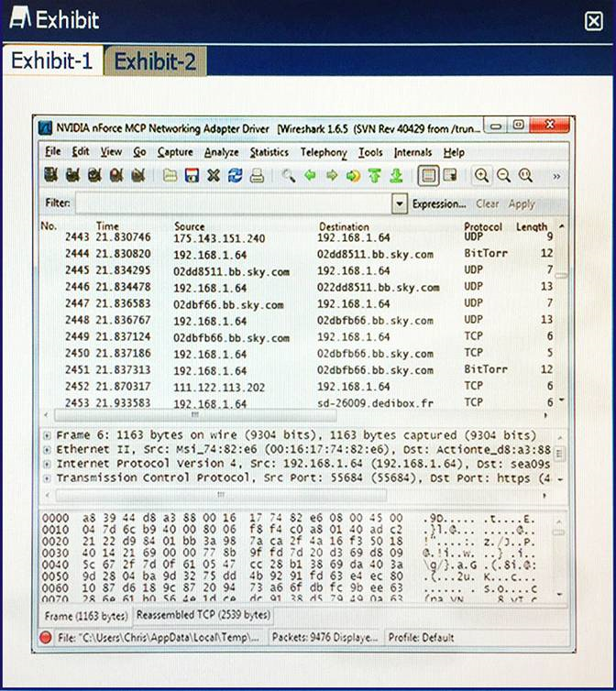Switch to the Exhibit-2 tab
Screen dimensions: 616x691
155,60
